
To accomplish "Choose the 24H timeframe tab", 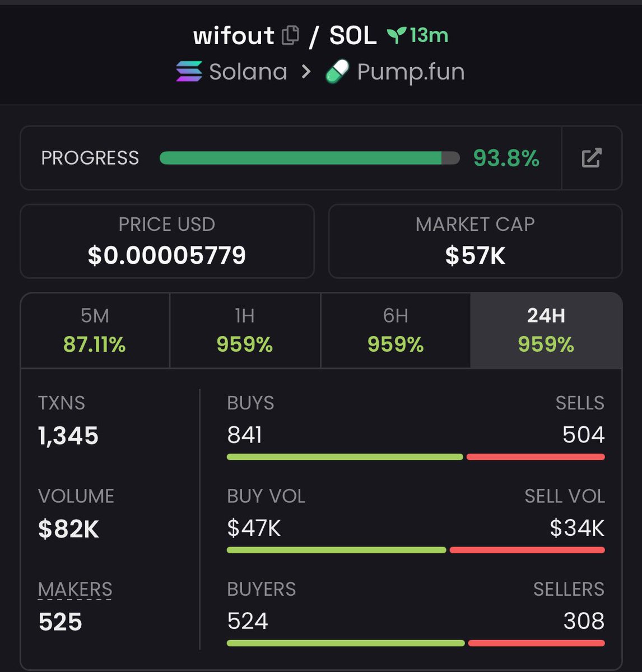I will [x=546, y=330].
